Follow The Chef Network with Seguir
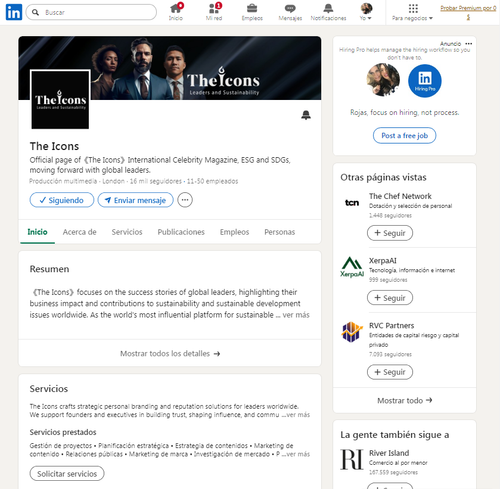The width and height of the screenshot is (500, 489). tap(390, 233)
